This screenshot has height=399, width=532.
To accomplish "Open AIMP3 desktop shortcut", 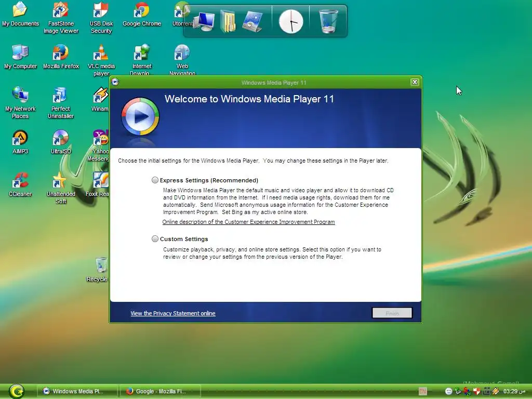I will click(x=20, y=142).
